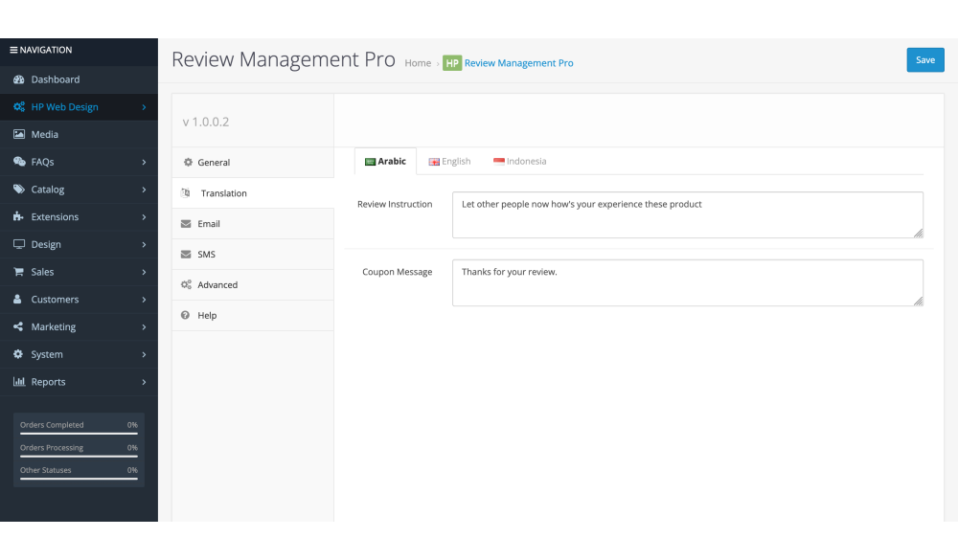Switch to the Indonesia language tab

pyautogui.click(x=520, y=162)
